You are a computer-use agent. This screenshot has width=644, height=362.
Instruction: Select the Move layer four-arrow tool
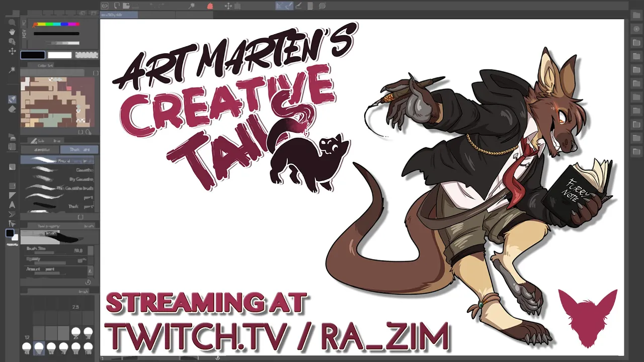click(x=13, y=51)
